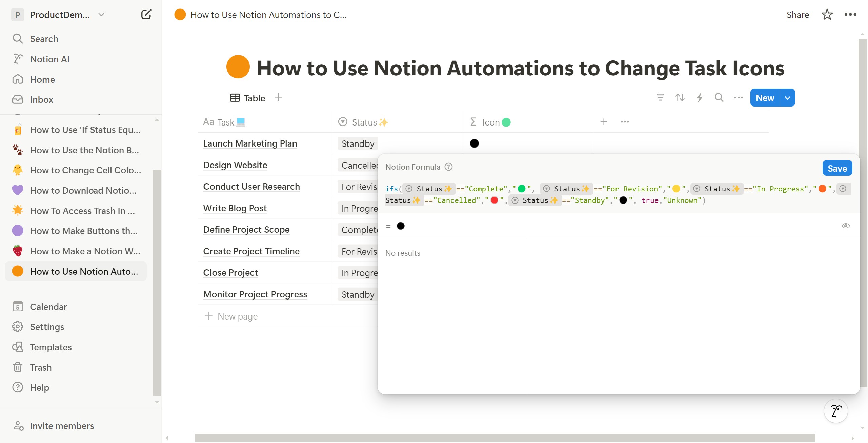Open Help in the sidebar

click(39, 387)
